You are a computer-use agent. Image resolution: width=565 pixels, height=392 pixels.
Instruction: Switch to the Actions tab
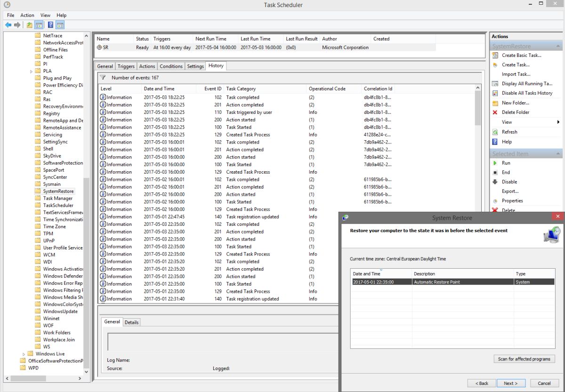147,66
